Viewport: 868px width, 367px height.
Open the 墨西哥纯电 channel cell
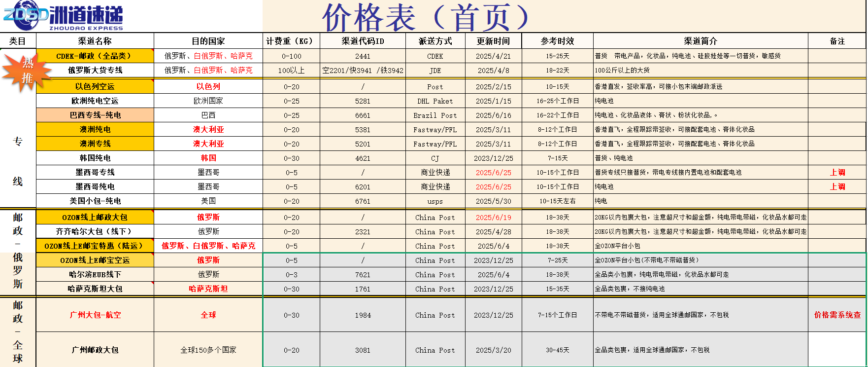click(x=95, y=186)
